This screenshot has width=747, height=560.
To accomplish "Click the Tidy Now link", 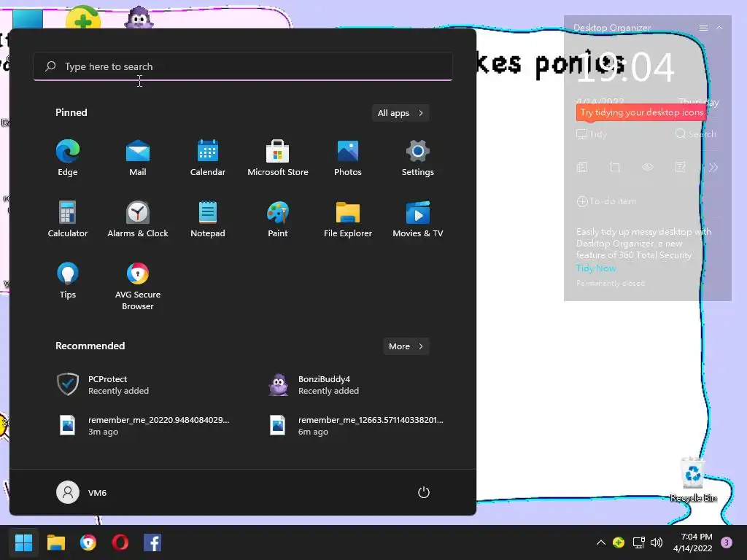I will [596, 268].
